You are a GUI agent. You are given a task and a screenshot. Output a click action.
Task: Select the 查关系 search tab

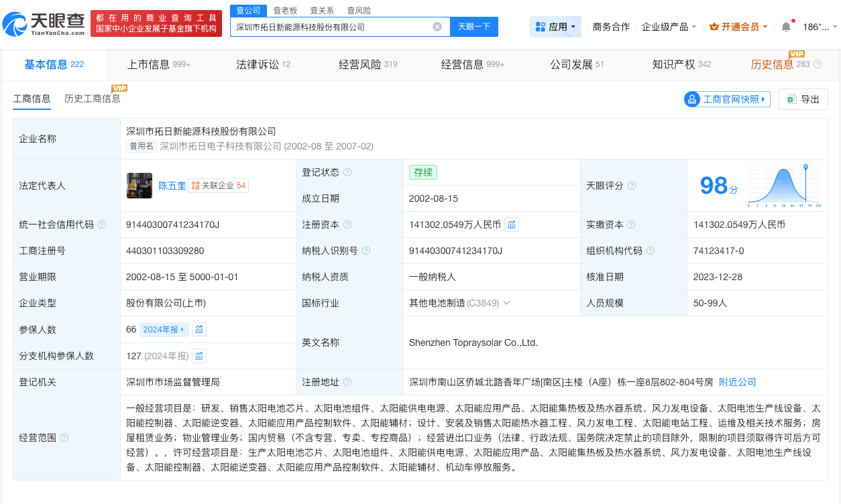[x=322, y=10]
